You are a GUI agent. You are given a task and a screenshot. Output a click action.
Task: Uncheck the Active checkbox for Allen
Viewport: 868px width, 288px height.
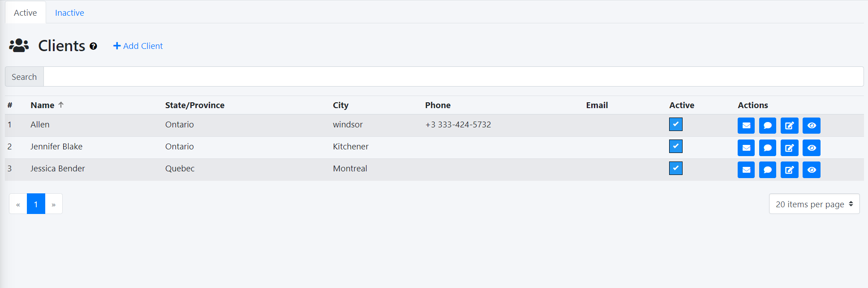(x=675, y=124)
